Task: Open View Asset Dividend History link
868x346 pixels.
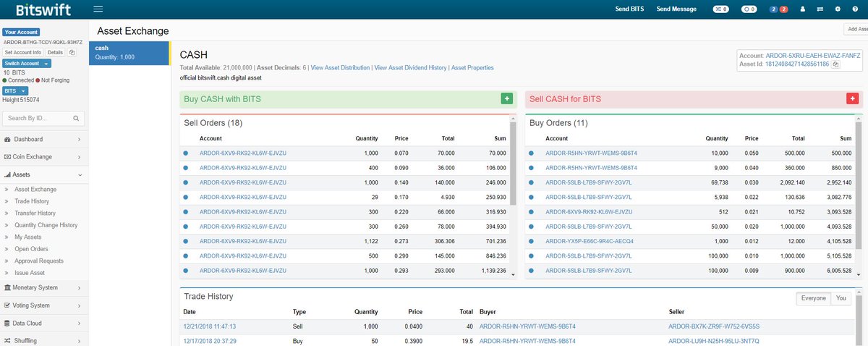Action: coord(410,67)
